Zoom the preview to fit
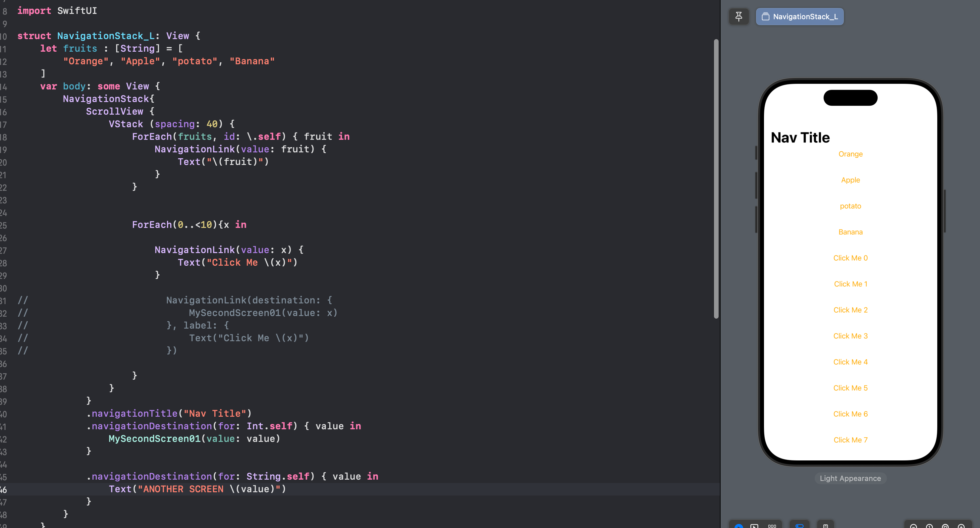 (945, 526)
